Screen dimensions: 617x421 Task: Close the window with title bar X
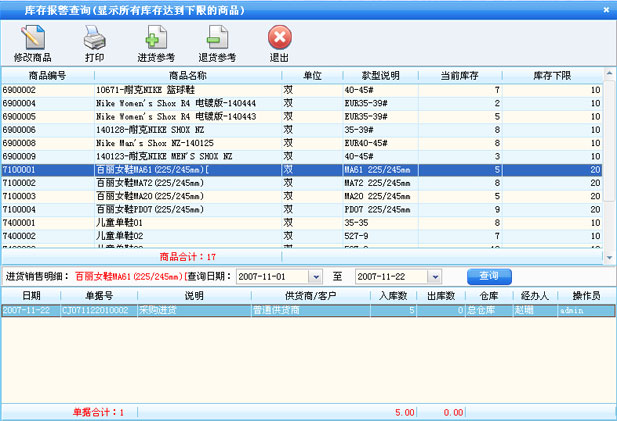coord(606,9)
